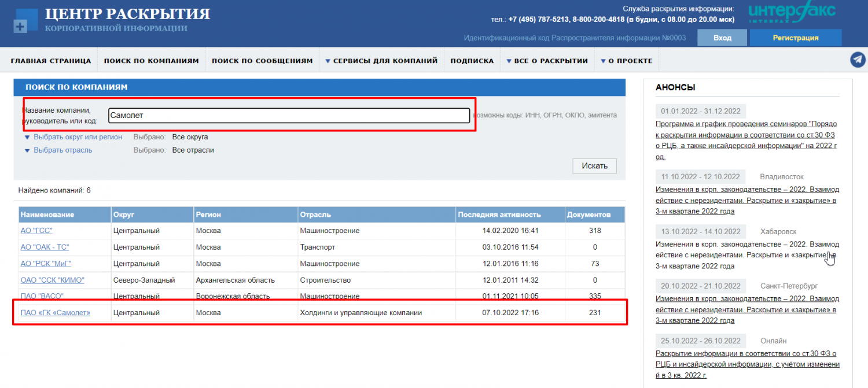This screenshot has height=388, width=868.
Task: Open Подписка menu item
Action: click(472, 61)
